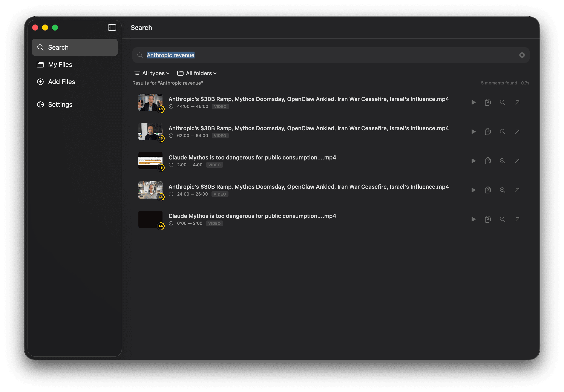Click thumbnail of the 62:00 — 64:00 result
Screen dimensions: 564x392
point(150,131)
